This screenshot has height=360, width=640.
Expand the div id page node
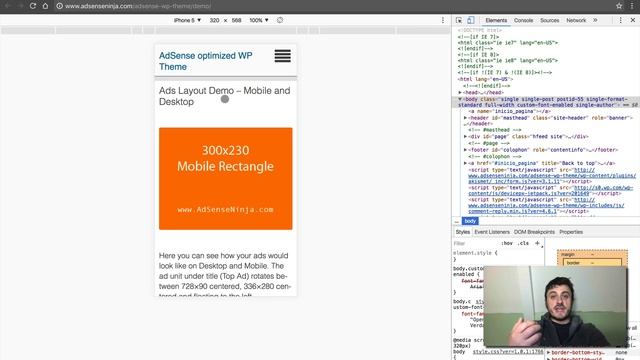[465, 136]
